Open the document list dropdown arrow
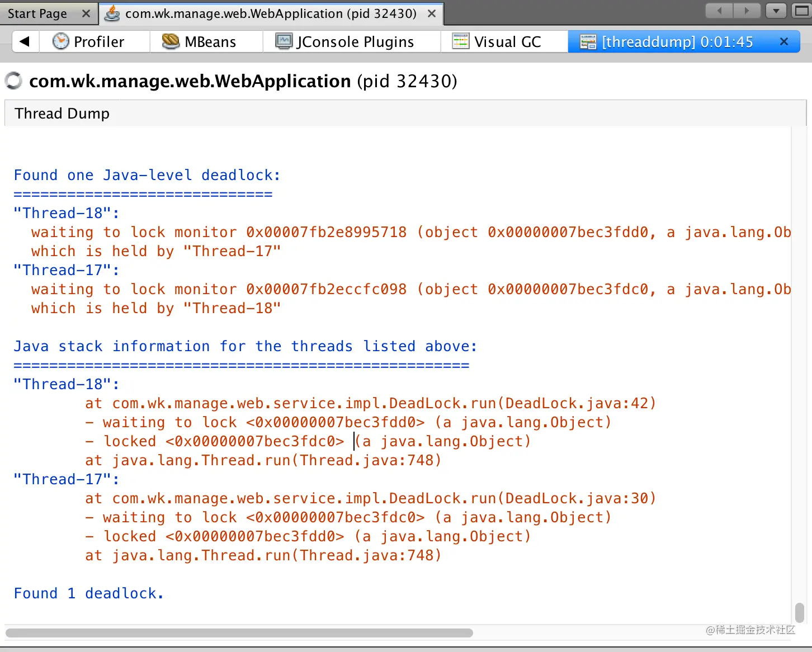812x652 pixels. pos(776,11)
